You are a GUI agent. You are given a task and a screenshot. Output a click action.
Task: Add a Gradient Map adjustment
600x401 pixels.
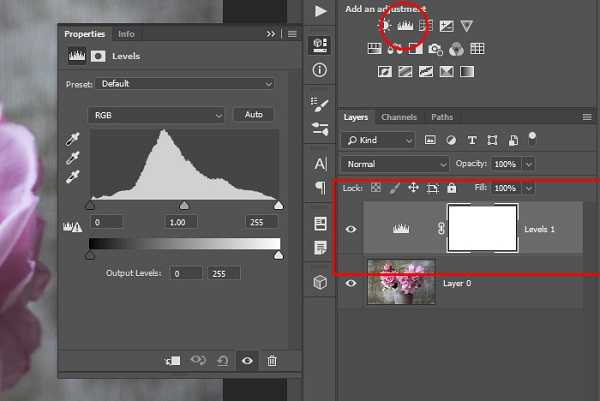[467, 72]
